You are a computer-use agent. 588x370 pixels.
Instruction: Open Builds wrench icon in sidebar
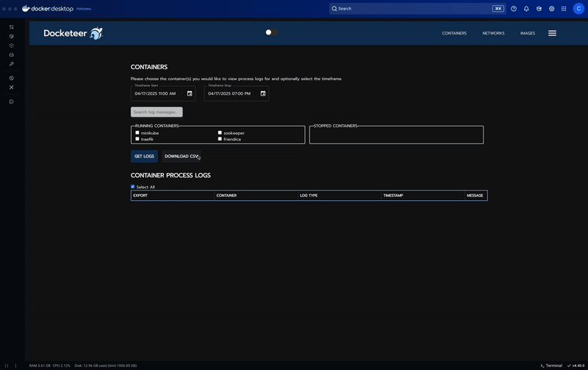(x=11, y=64)
